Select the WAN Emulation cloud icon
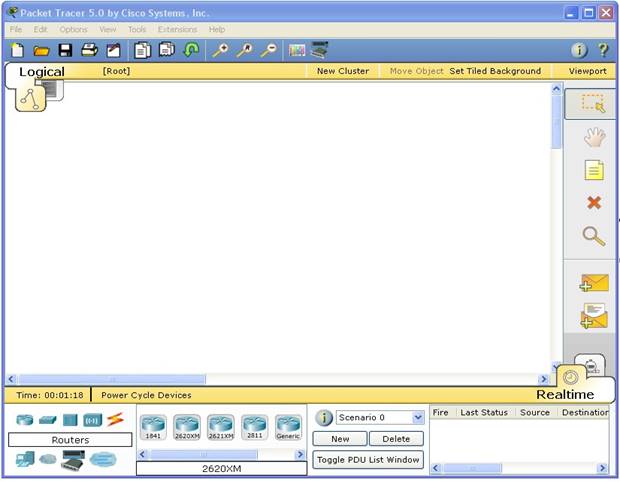Image resolution: width=620 pixels, height=482 pixels. (x=48, y=459)
